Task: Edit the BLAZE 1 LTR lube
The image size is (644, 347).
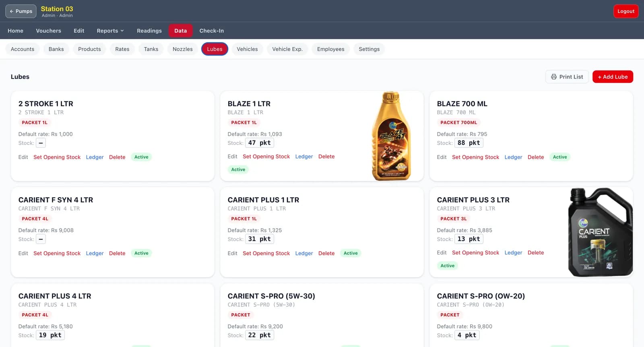Action: click(x=232, y=157)
